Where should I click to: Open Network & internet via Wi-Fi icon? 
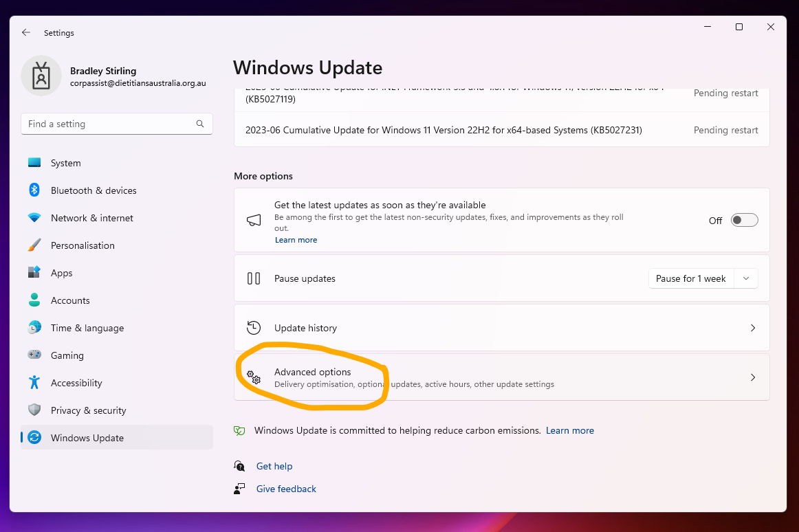[34, 218]
